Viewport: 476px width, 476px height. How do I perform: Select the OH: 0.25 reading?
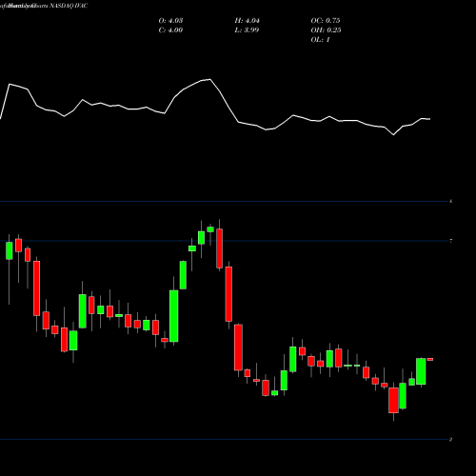[x=326, y=30]
